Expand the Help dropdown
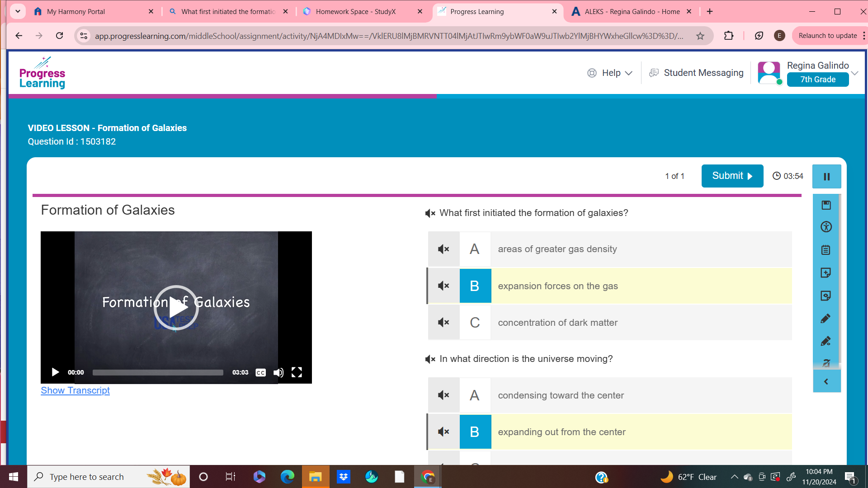Viewport: 868px width, 488px height. tap(609, 73)
